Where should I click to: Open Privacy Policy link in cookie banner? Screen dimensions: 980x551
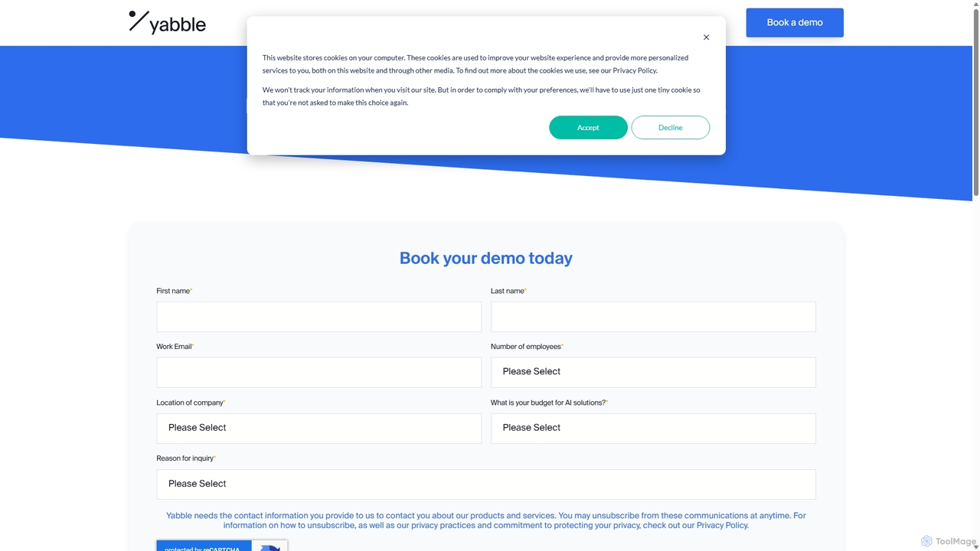click(635, 70)
